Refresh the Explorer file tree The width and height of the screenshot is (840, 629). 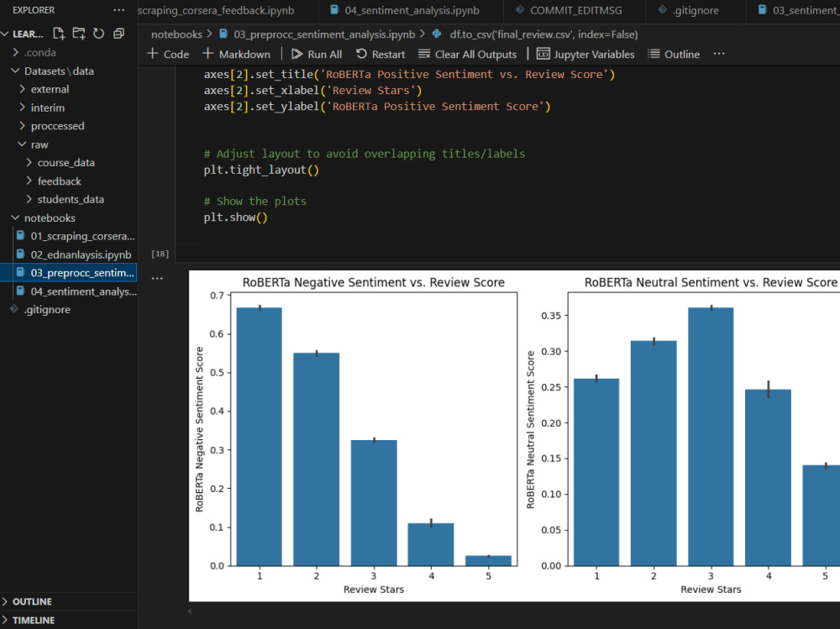(98, 34)
